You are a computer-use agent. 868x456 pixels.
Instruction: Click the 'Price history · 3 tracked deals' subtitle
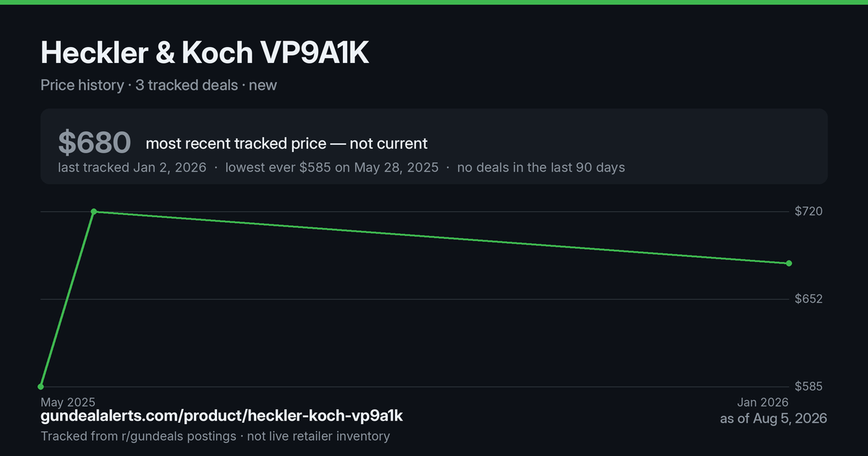[140, 85]
